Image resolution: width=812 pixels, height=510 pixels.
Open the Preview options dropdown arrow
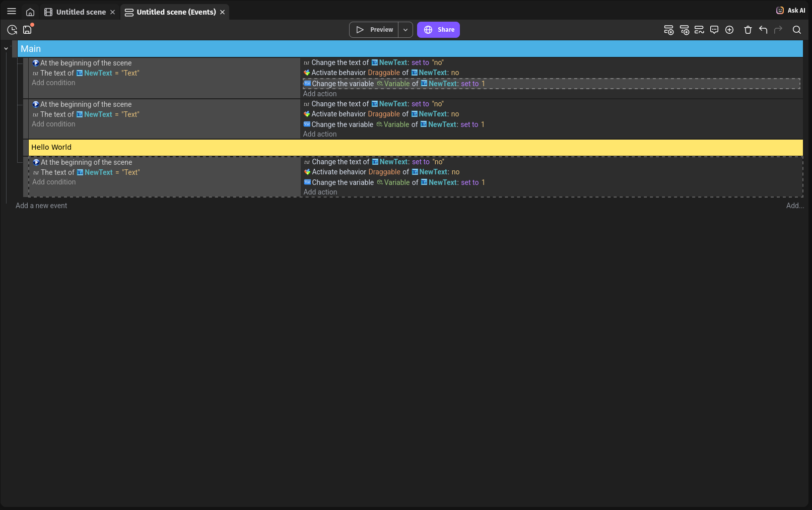pyautogui.click(x=405, y=30)
